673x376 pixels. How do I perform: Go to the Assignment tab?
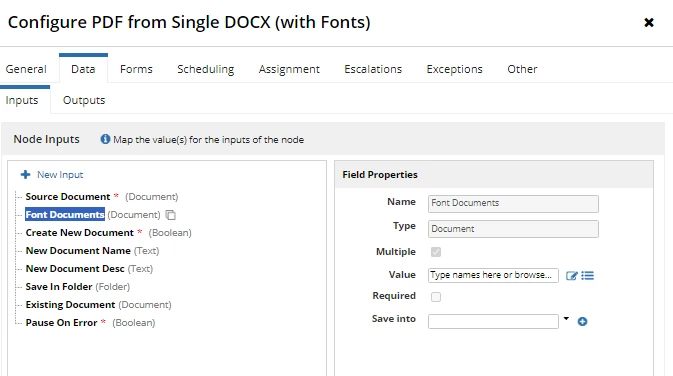[x=289, y=69]
